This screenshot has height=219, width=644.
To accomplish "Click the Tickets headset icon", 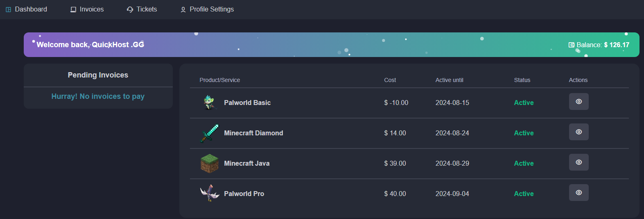I will click(130, 9).
